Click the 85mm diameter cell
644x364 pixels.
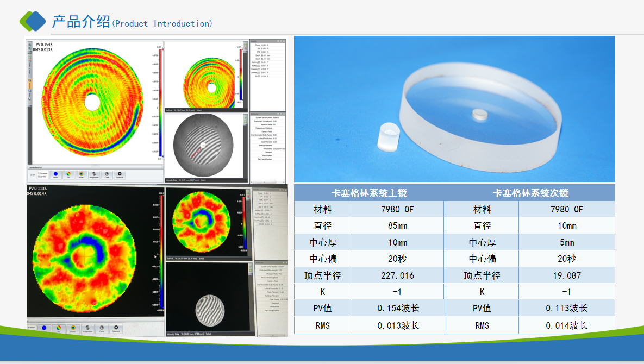(x=398, y=225)
